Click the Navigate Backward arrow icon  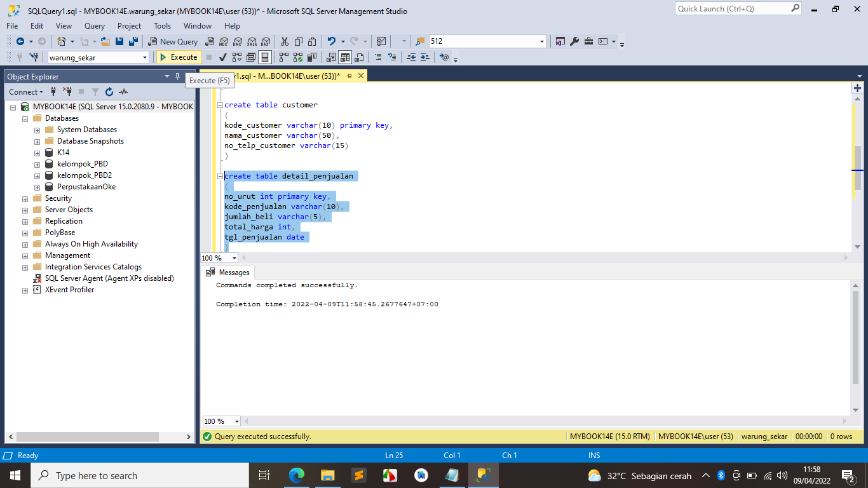coord(20,41)
